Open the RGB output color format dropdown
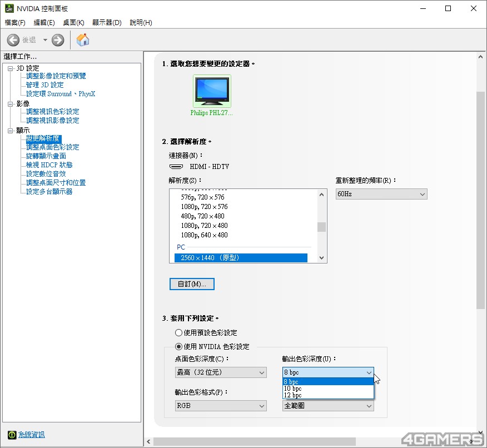The image size is (487, 448). coord(221,406)
